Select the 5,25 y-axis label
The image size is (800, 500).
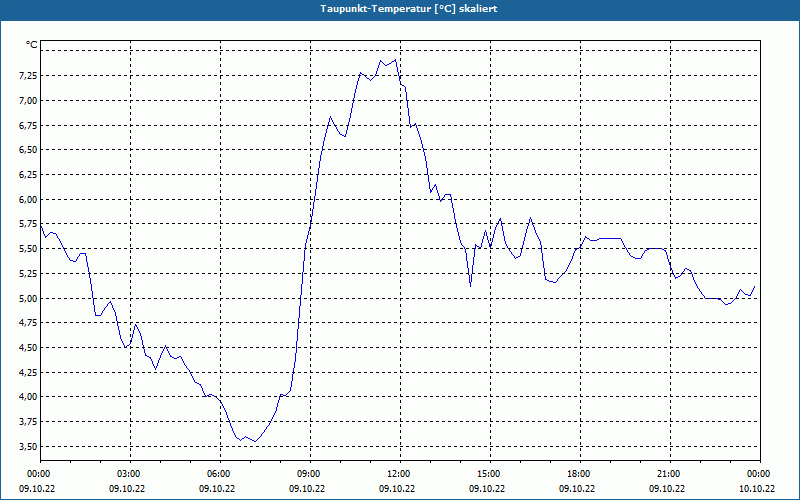tap(28, 273)
